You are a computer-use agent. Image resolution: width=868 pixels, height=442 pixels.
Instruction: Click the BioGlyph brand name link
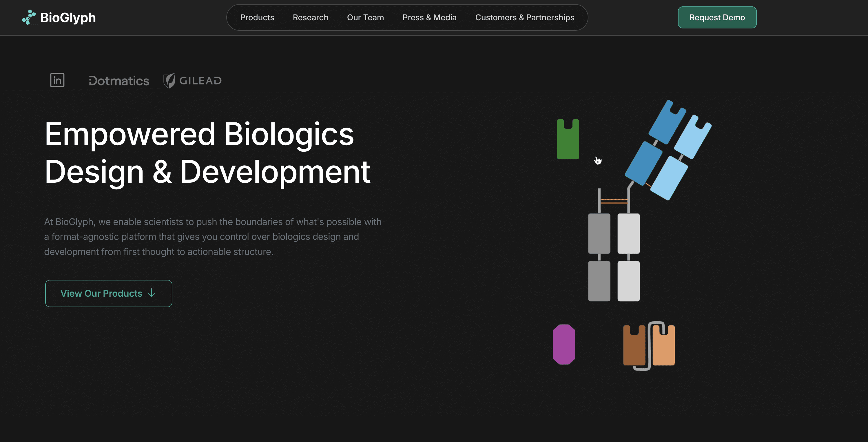point(68,17)
